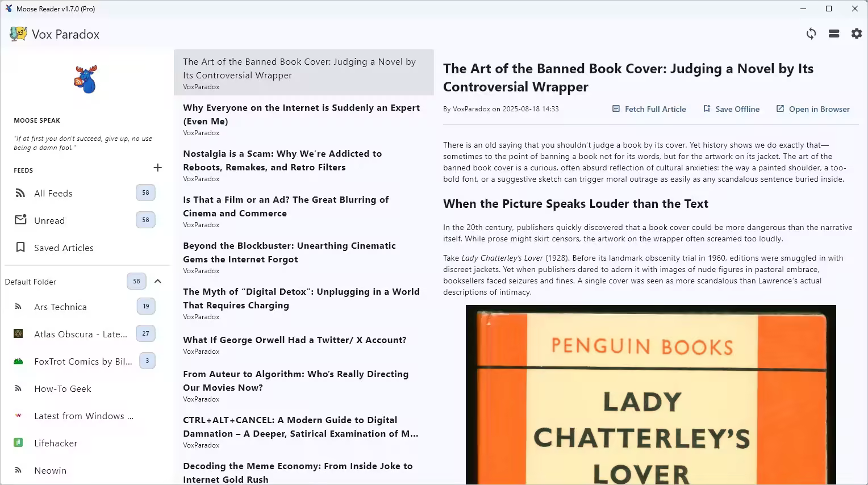Image resolution: width=868 pixels, height=485 pixels.
Task: Click the Moose Reader mascot logo
Action: click(86, 79)
